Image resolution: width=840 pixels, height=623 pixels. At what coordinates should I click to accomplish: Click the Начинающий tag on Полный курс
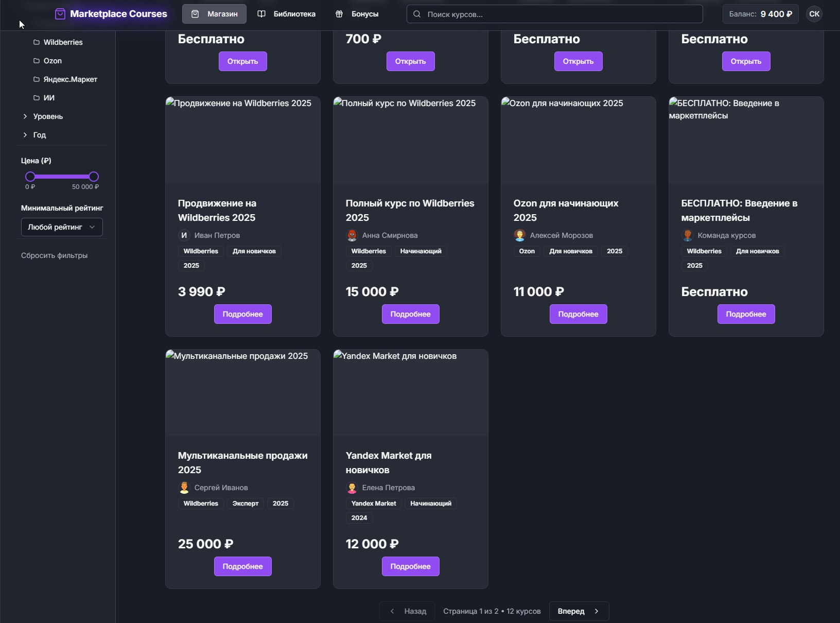[421, 251]
